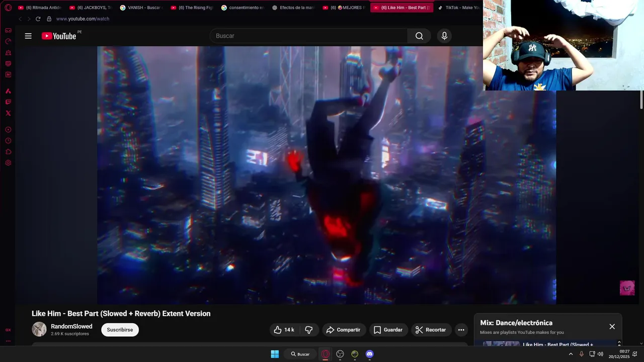Image resolution: width=644 pixels, height=362 pixels.
Task: Open Twitch panel in sidebar
Action: tap(8, 102)
